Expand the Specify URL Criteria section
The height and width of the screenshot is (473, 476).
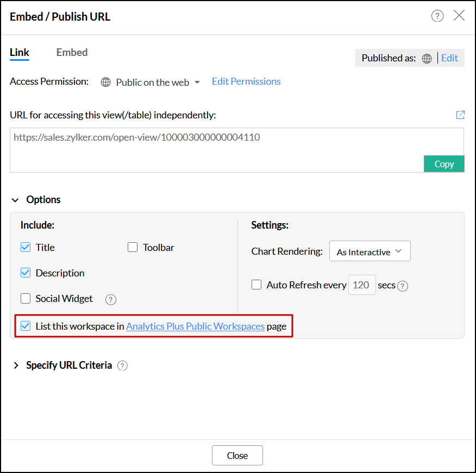(16, 365)
